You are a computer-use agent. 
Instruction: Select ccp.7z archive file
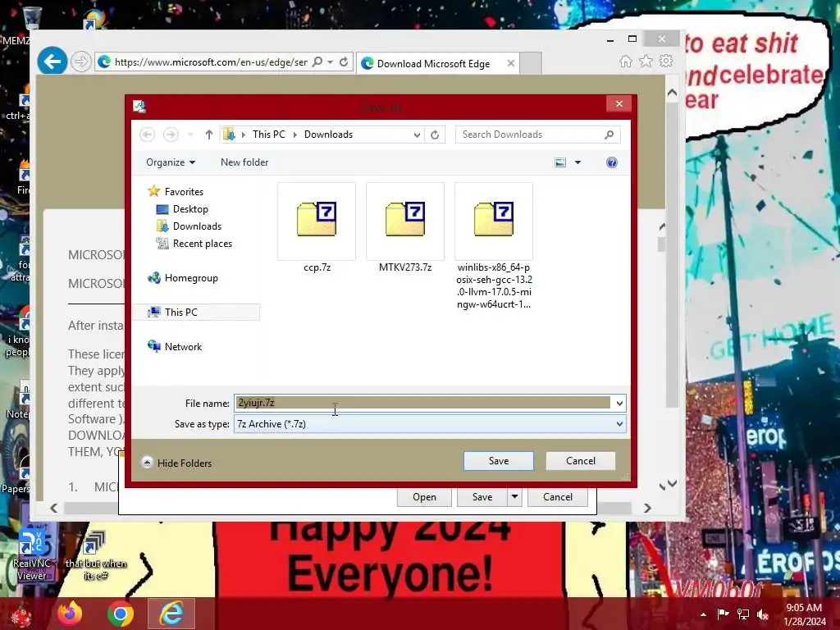(317, 228)
